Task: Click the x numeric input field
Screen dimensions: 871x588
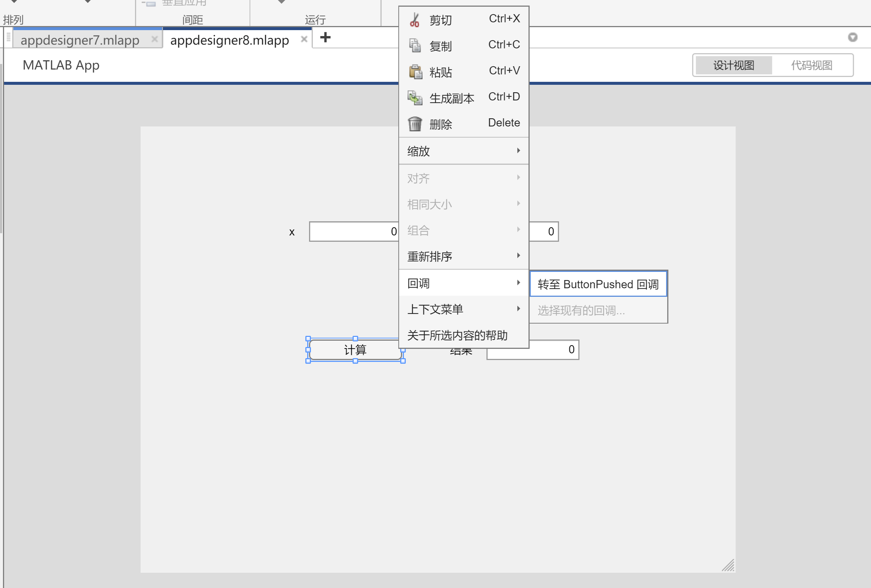Action: point(353,232)
